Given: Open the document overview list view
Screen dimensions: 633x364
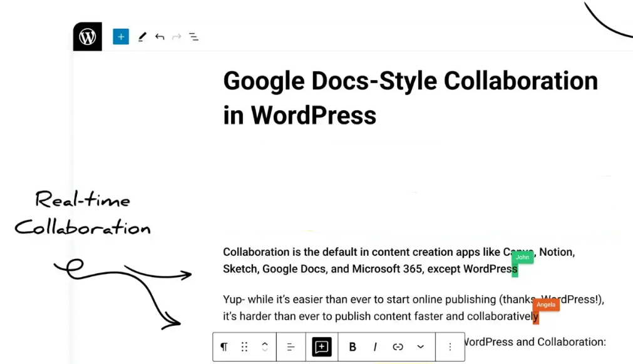Looking at the screenshot, I should pos(193,37).
